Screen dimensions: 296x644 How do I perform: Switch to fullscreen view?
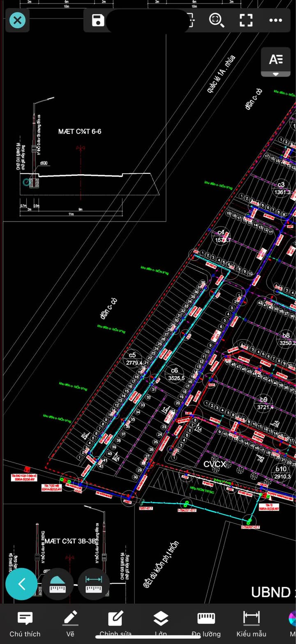coord(246,20)
